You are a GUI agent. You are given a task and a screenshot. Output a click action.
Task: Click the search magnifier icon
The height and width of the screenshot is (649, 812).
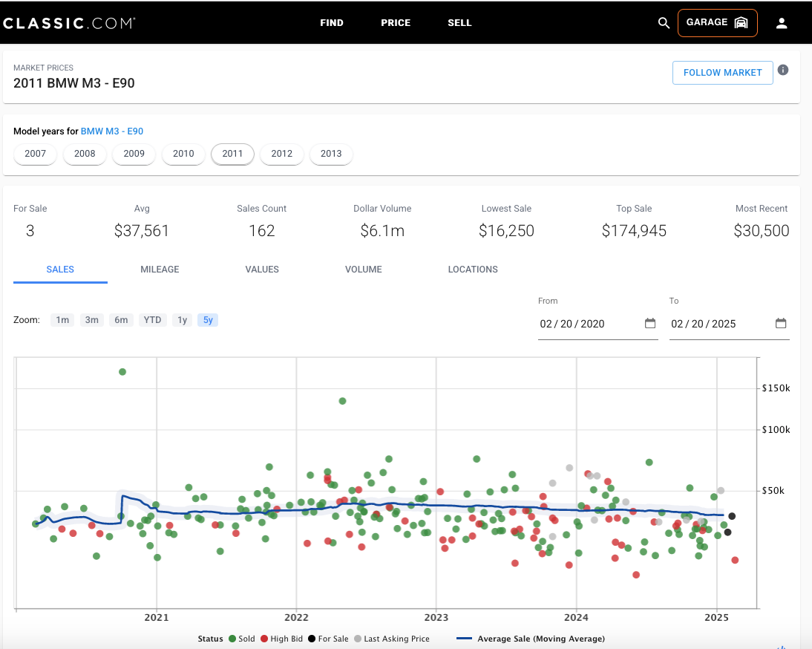coord(664,23)
